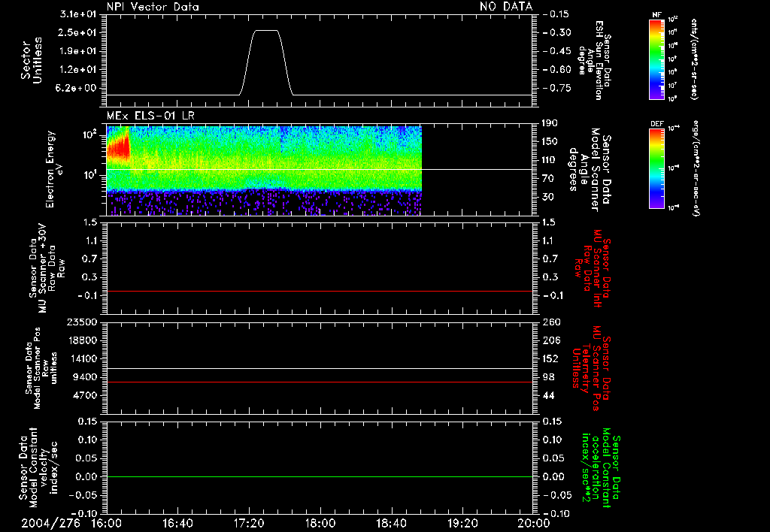This screenshot has height=532, width=770.
Task: Click the "70" scanner angle tick label
Action: pos(547,178)
